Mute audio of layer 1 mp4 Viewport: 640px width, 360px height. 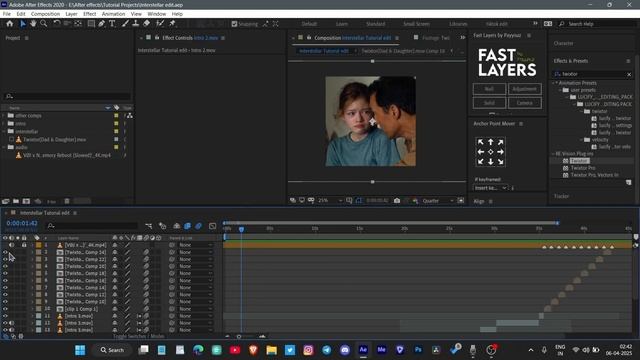pyautogui.click(x=11, y=245)
